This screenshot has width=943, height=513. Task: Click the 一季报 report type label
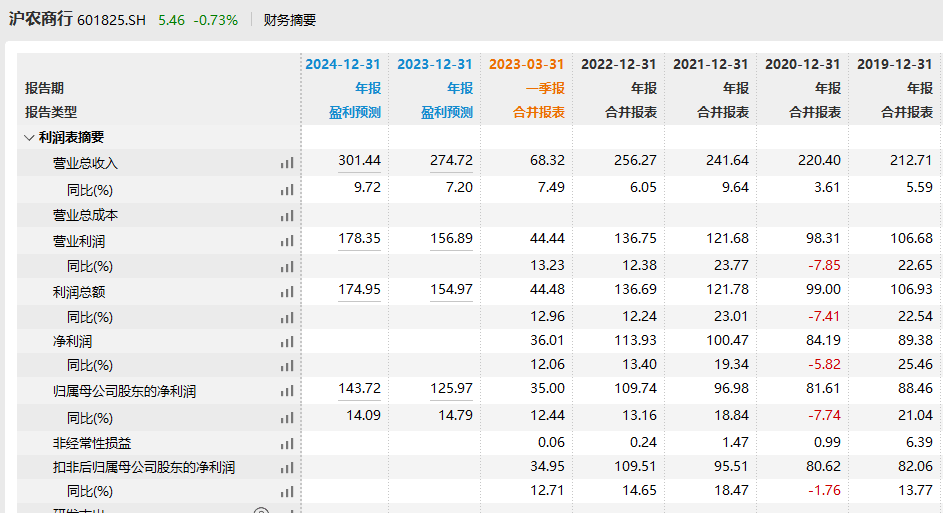[545, 88]
